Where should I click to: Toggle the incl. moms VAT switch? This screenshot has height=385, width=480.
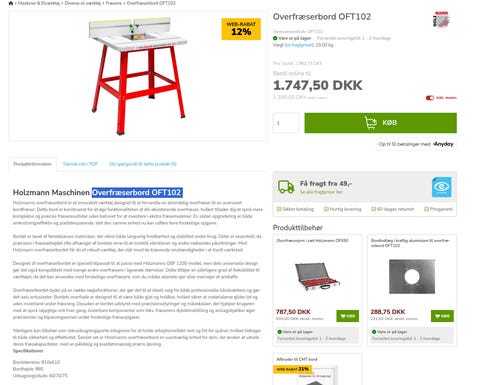430,98
